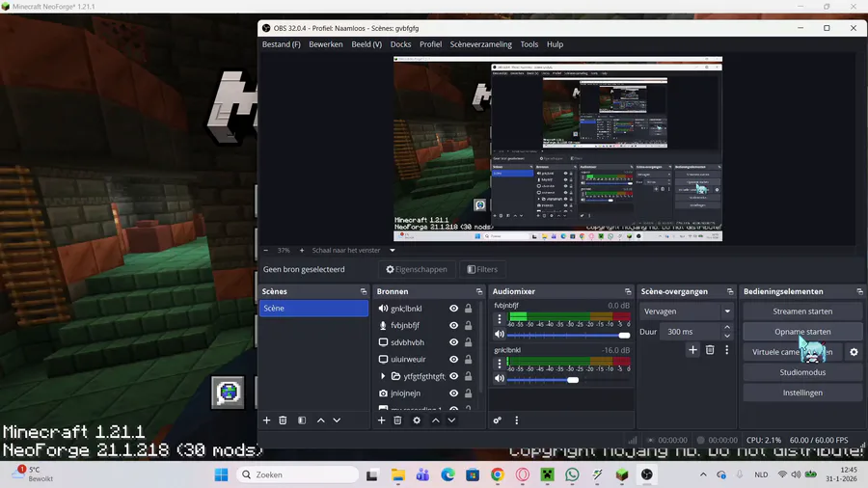868x488 pixels.
Task: Open the Scèneverzameling menu
Action: pyautogui.click(x=480, y=44)
